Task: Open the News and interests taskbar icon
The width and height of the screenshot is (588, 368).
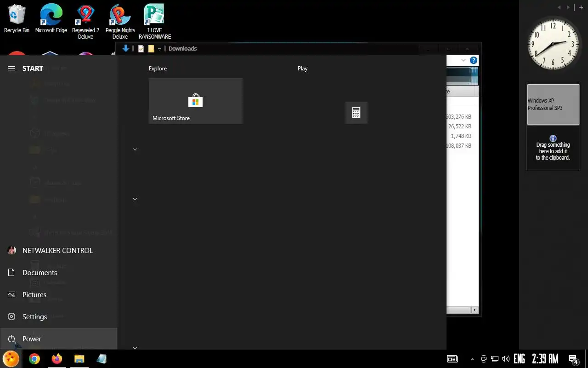Action: (x=452, y=359)
